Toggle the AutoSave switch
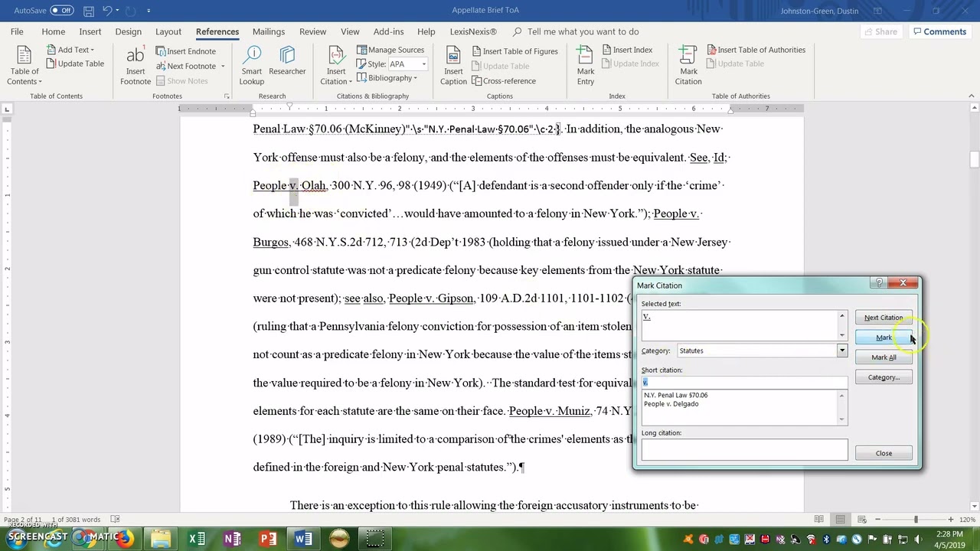The image size is (980, 551). tap(62, 11)
